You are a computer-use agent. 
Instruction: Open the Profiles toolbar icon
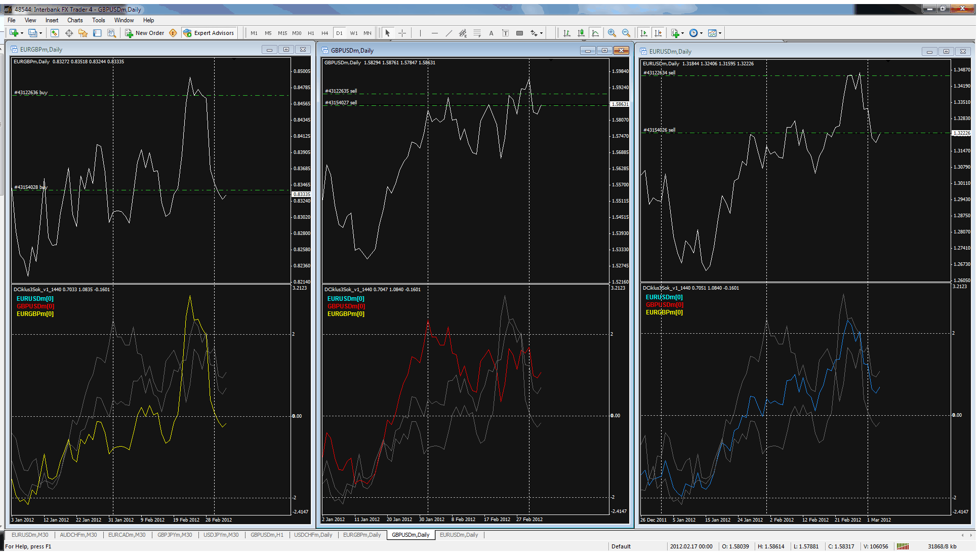32,33
